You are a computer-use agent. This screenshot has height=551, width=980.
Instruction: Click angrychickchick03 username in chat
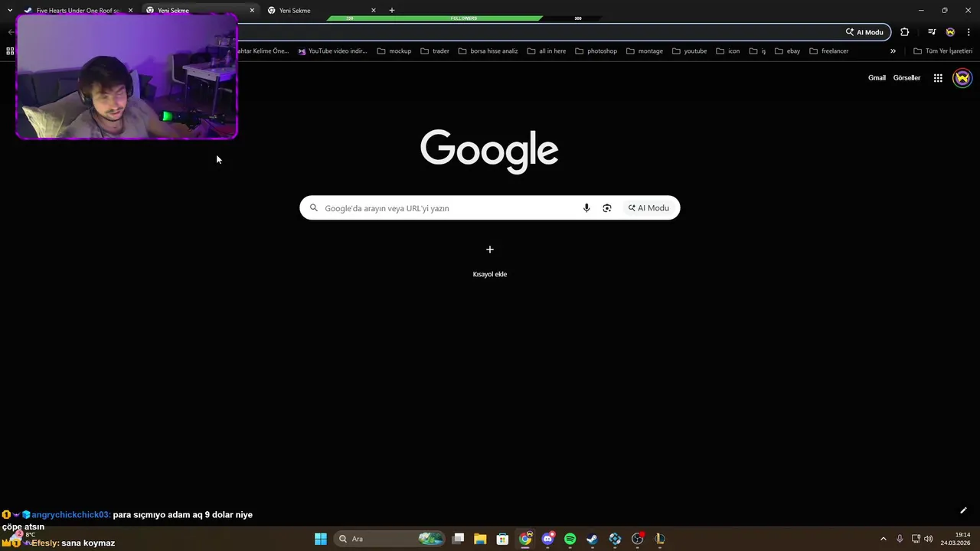[x=71, y=515]
